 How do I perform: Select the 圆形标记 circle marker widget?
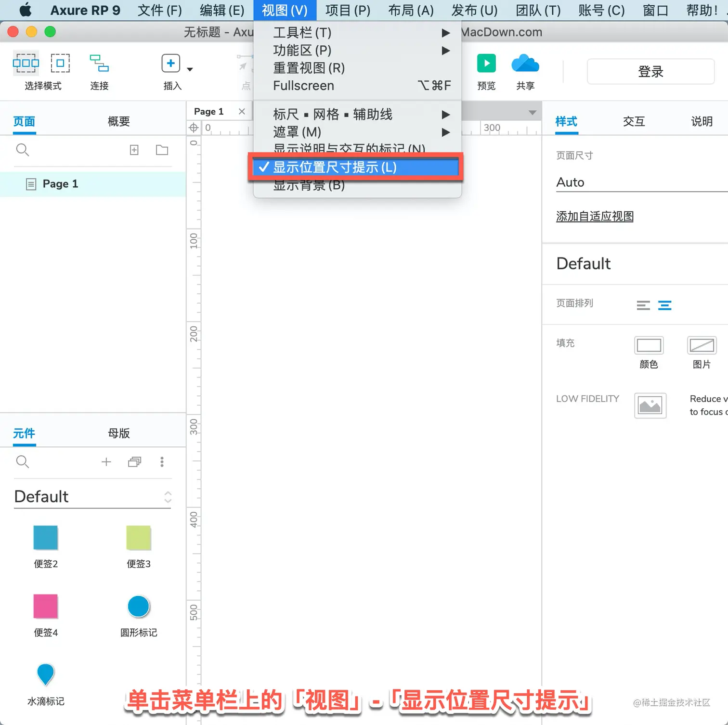point(139,606)
